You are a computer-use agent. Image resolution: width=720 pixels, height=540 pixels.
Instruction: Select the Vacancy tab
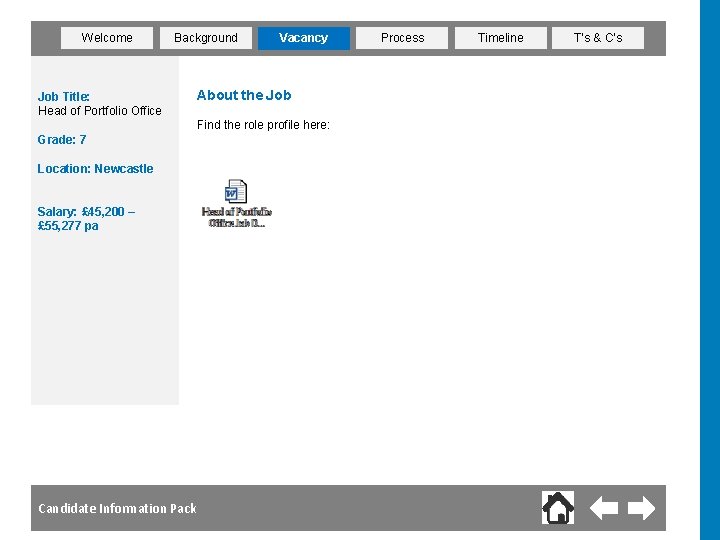(x=304, y=38)
